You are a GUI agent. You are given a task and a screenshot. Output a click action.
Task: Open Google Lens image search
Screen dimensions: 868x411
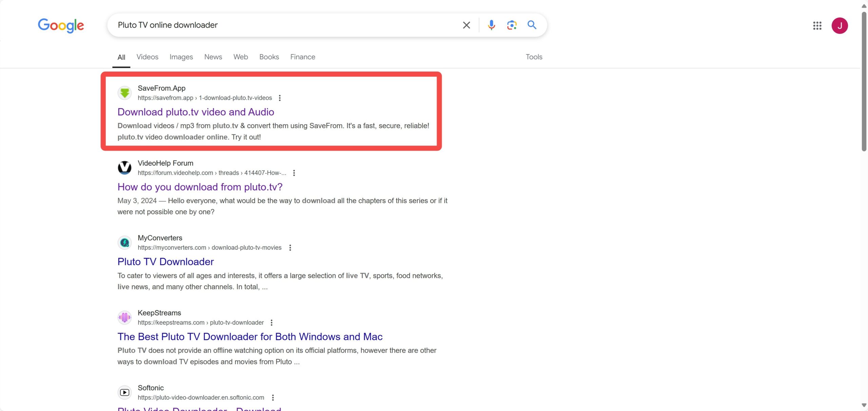[x=511, y=25]
